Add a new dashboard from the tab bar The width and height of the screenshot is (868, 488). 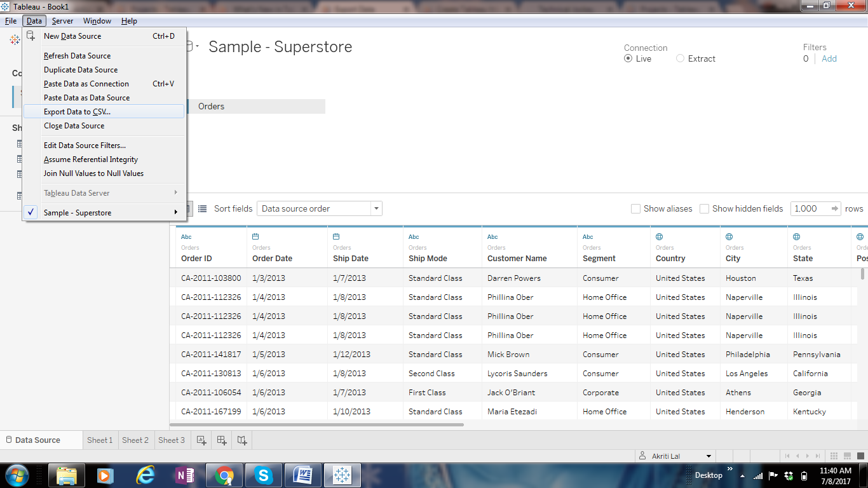pos(222,440)
